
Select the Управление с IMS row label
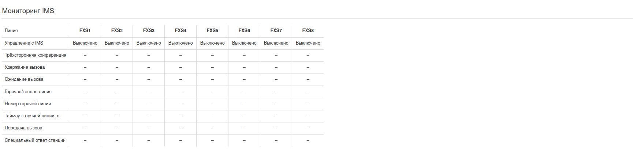pos(24,43)
